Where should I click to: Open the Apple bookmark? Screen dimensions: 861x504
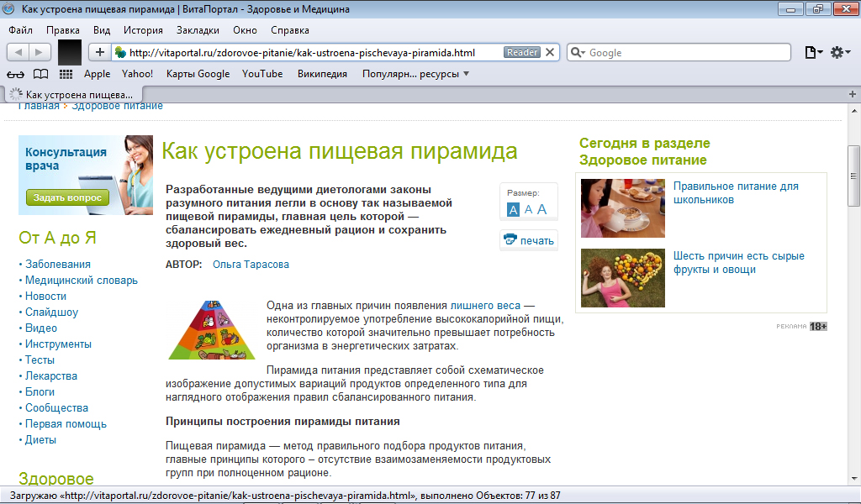click(x=98, y=74)
